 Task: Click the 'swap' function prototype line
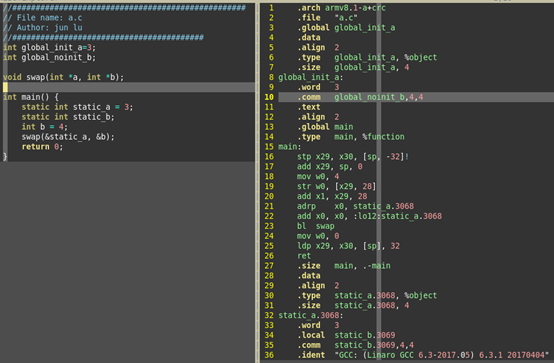pyautogui.click(x=64, y=77)
